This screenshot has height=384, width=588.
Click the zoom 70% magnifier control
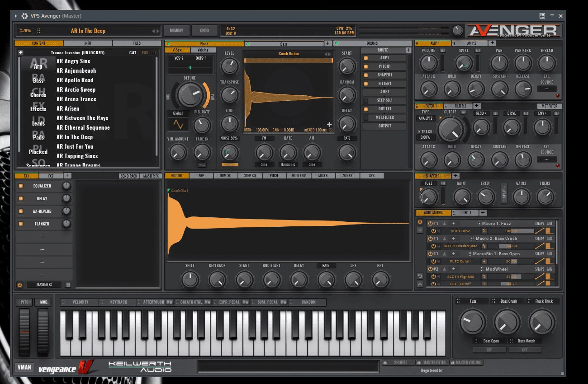pos(25,31)
